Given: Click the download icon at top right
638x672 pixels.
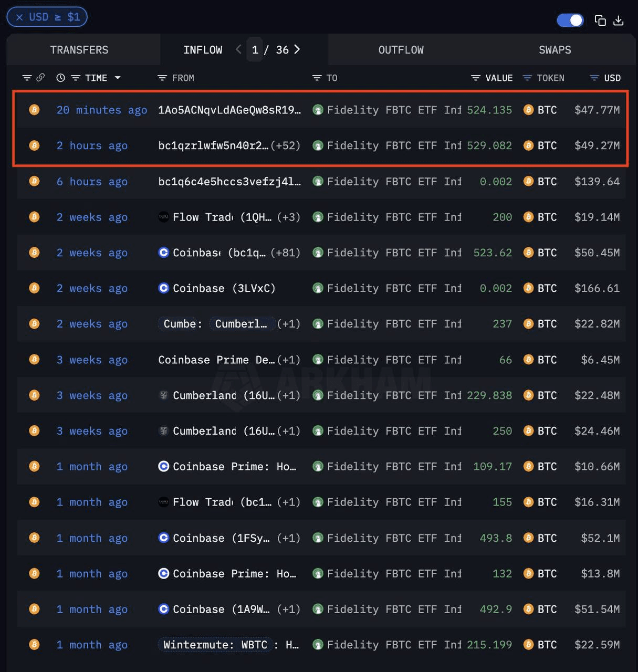Looking at the screenshot, I should 619,20.
